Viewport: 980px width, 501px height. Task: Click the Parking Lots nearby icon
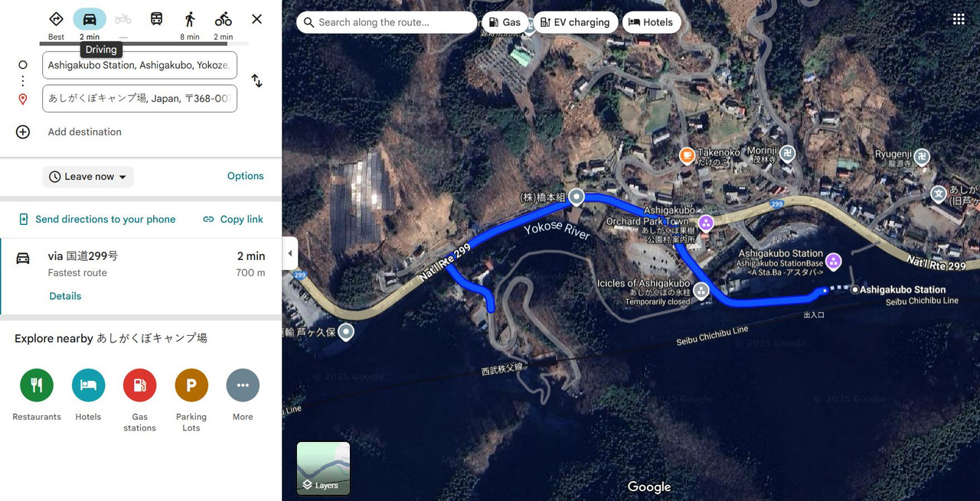(x=191, y=386)
